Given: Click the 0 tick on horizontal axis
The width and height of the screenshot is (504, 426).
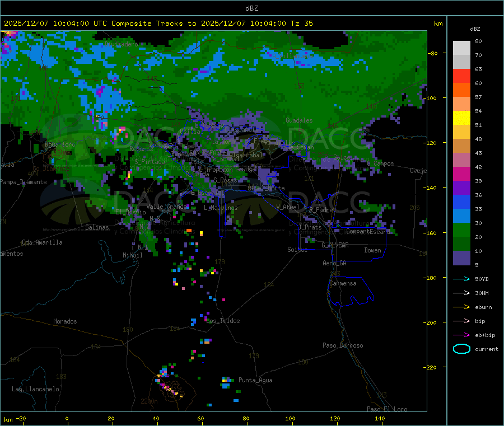Looking at the screenshot, I should coord(67,418).
